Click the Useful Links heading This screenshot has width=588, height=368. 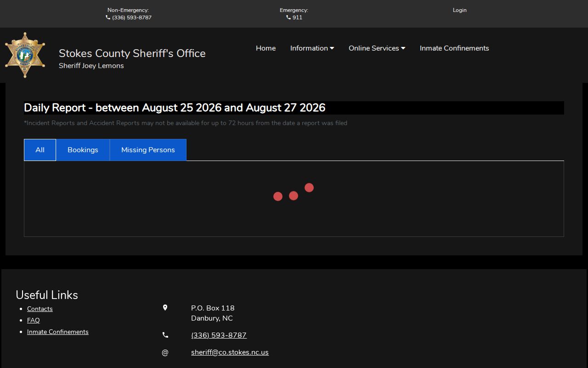point(47,295)
